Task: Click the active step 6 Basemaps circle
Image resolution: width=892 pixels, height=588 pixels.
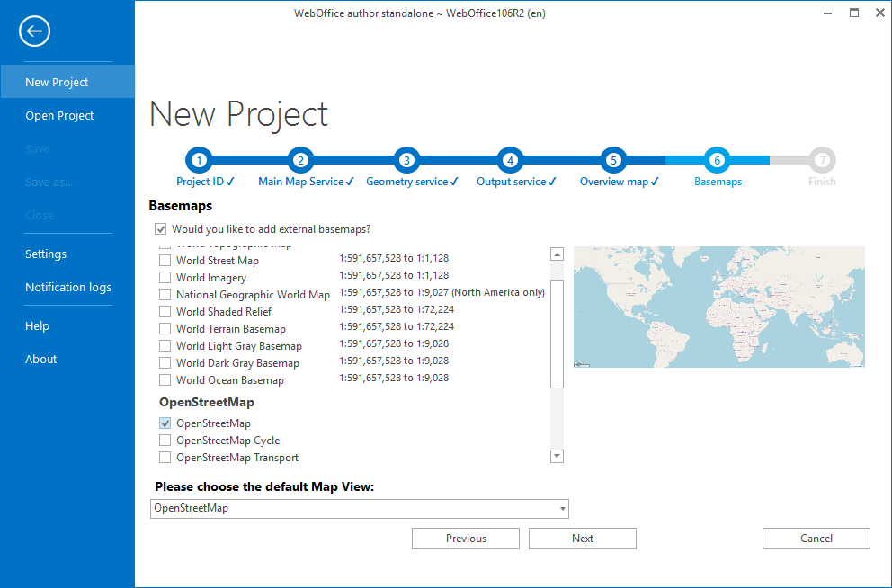Action: 717,159
